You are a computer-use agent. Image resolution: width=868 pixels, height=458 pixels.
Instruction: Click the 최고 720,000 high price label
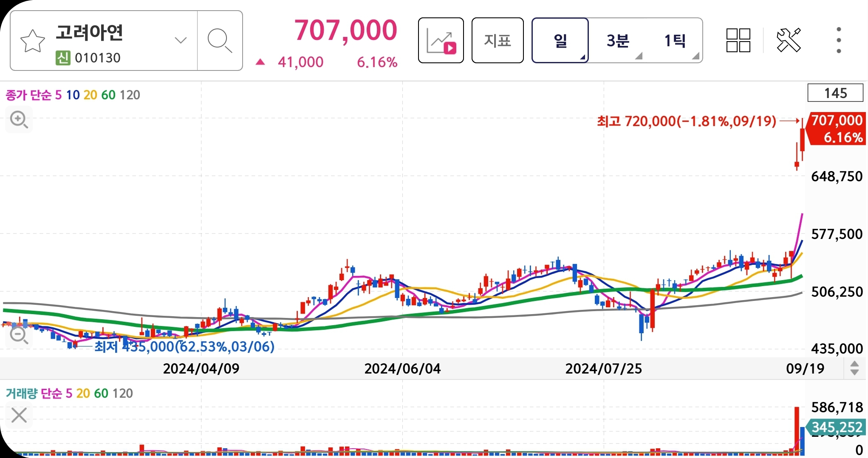[687, 121]
